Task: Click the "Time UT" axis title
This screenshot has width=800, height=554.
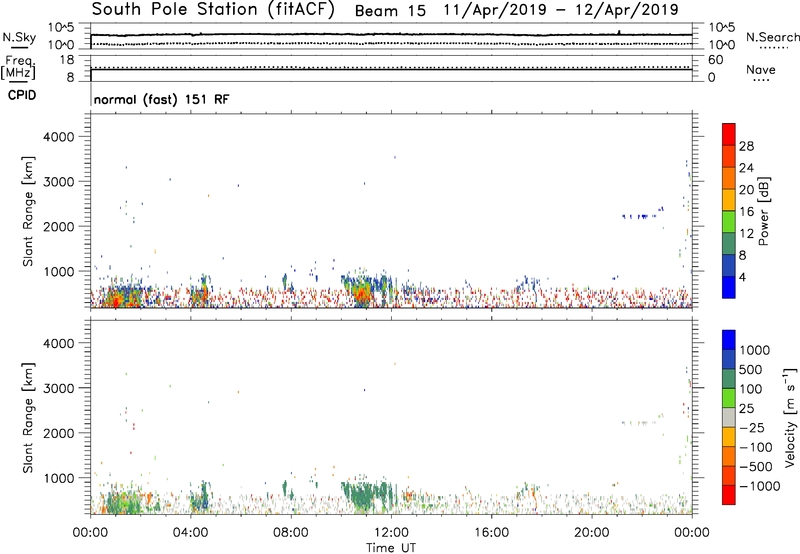Action: tap(391, 548)
